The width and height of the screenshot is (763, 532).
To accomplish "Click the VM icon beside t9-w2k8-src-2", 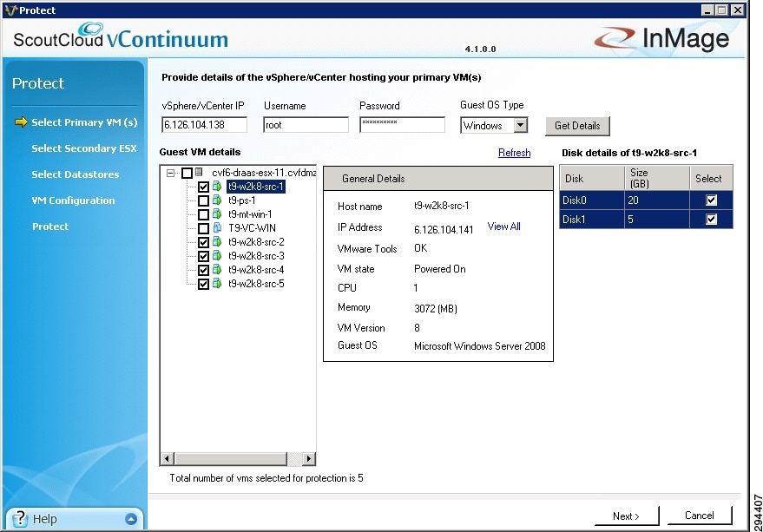I will click(218, 242).
